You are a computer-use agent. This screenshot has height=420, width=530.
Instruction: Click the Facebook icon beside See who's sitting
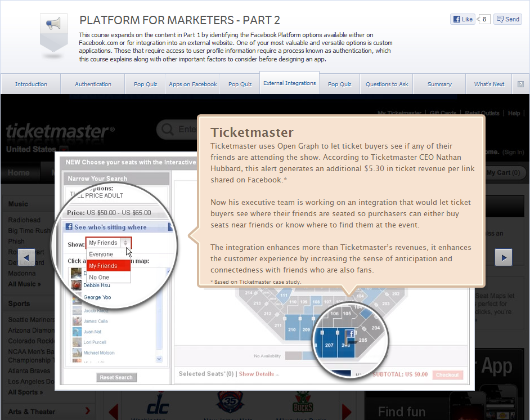pos(69,226)
